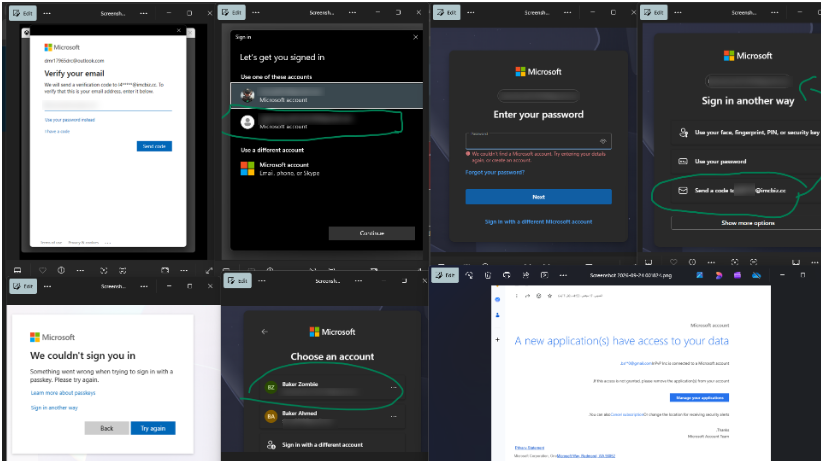Select the first highlighted Microsoft account row
This screenshot has width=821, height=461.
pyautogui.click(x=326, y=95)
